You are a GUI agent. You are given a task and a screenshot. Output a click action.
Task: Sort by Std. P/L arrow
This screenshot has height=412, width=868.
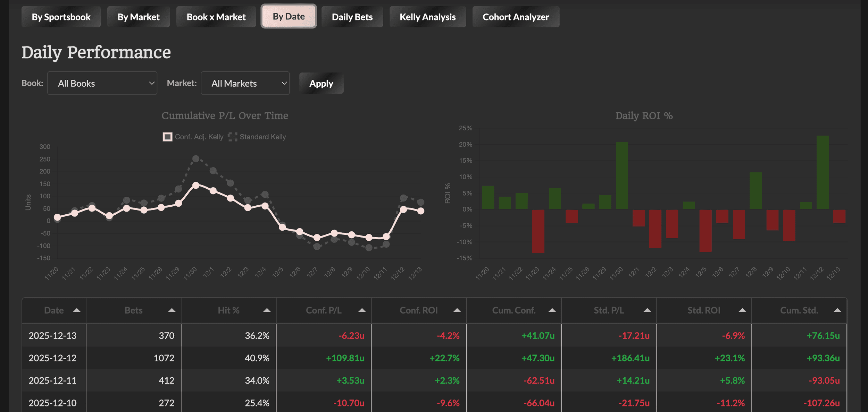(x=647, y=310)
